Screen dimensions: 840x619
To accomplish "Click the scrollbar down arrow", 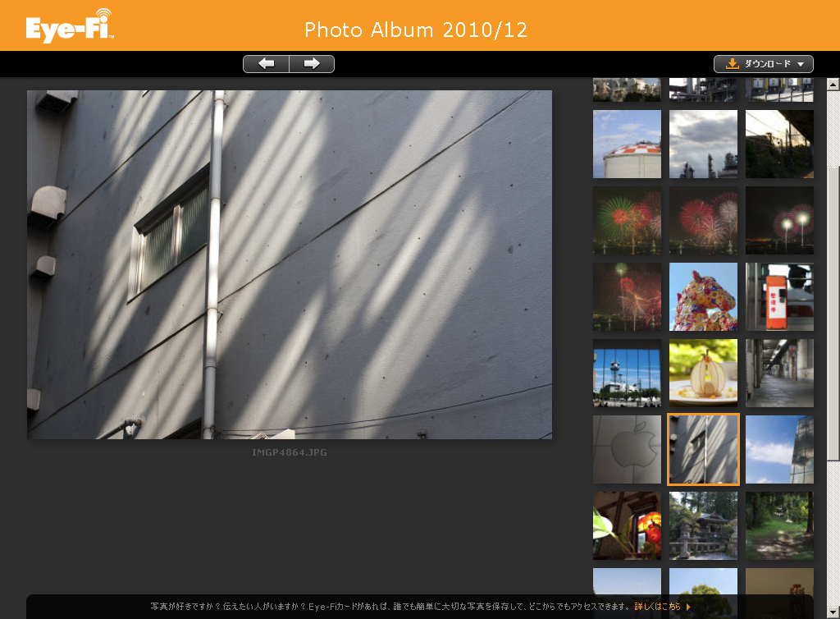I will [x=833, y=612].
